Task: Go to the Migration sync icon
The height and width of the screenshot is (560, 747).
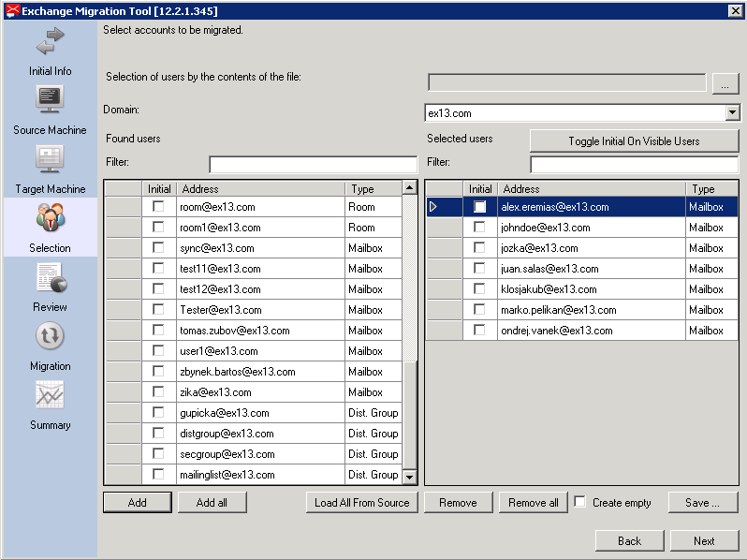Action: (50, 336)
